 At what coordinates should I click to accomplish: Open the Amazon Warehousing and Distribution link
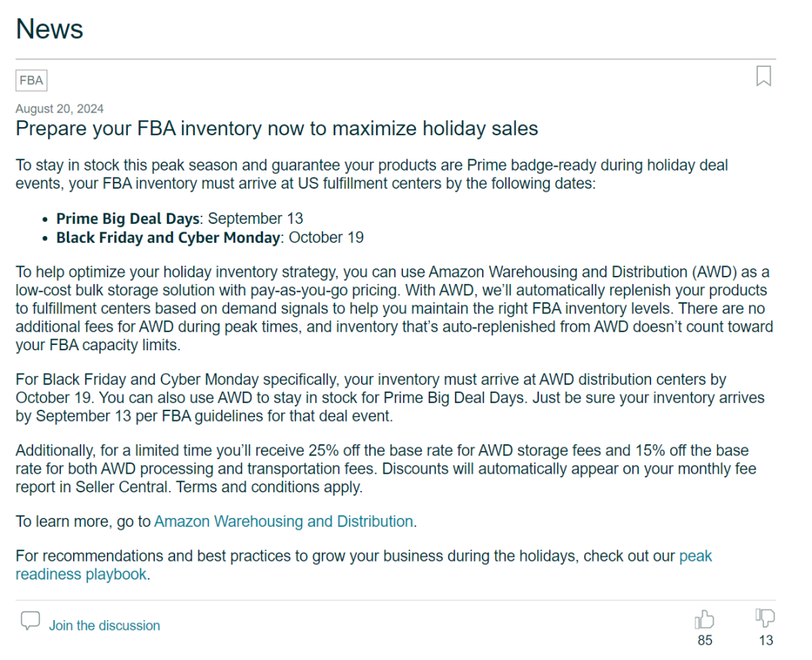tap(283, 521)
